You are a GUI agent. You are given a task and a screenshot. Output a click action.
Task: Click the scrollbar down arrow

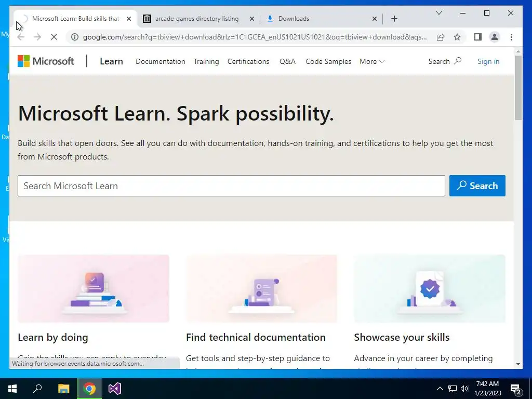point(518,364)
